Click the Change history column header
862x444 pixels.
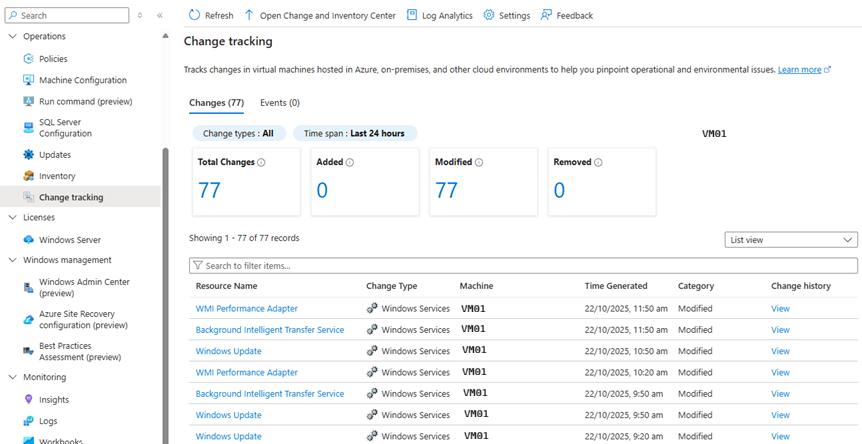coord(801,286)
